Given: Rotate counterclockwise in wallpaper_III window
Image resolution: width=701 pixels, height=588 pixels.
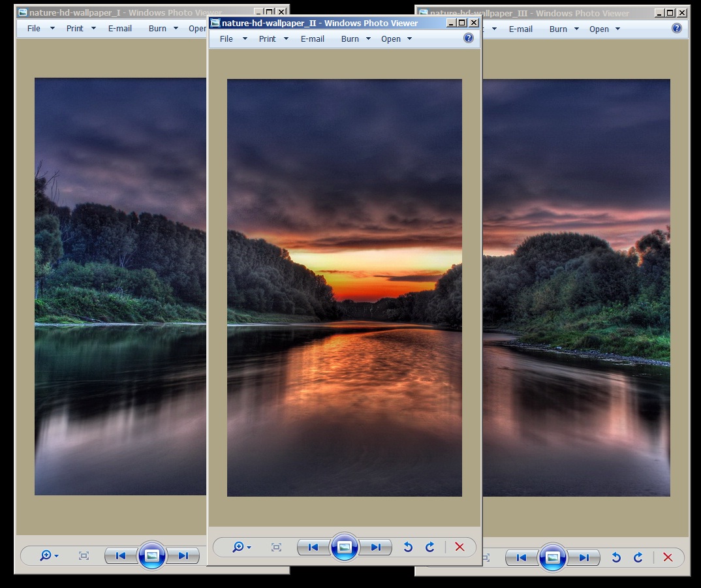Looking at the screenshot, I should pos(616,557).
